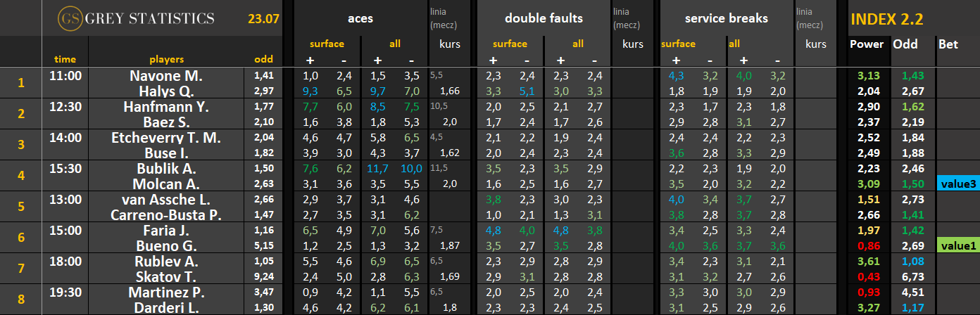This screenshot has height=315, width=980.
Task: Click the value1 bet cell
Action: coord(957,245)
